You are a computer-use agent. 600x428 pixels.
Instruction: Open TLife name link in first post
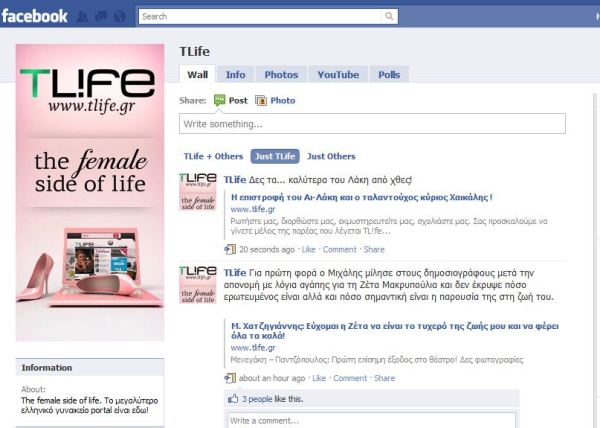(x=235, y=180)
